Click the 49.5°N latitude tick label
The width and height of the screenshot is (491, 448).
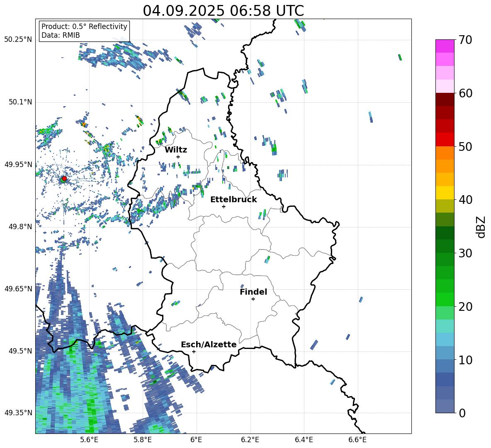tap(20, 351)
